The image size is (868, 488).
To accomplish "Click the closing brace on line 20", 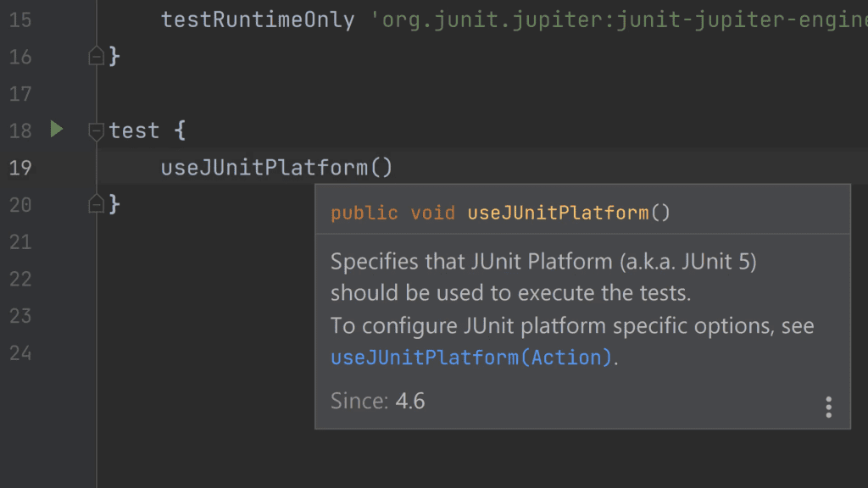I will click(x=114, y=204).
